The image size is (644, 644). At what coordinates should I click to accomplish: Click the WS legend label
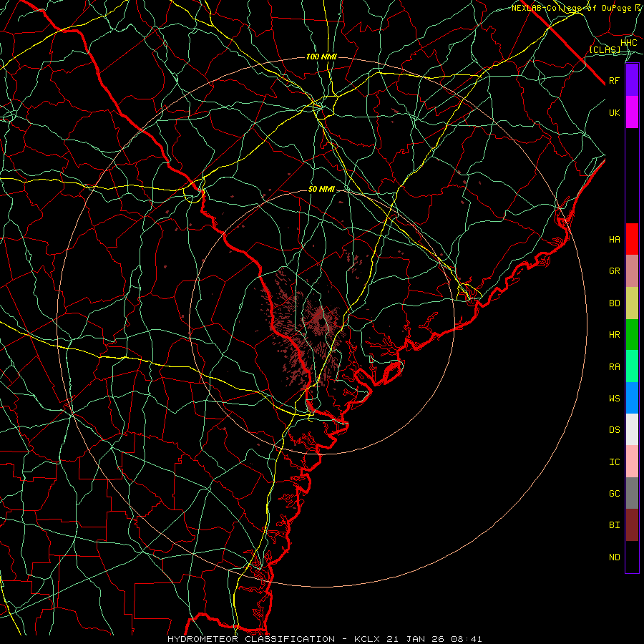(x=614, y=399)
